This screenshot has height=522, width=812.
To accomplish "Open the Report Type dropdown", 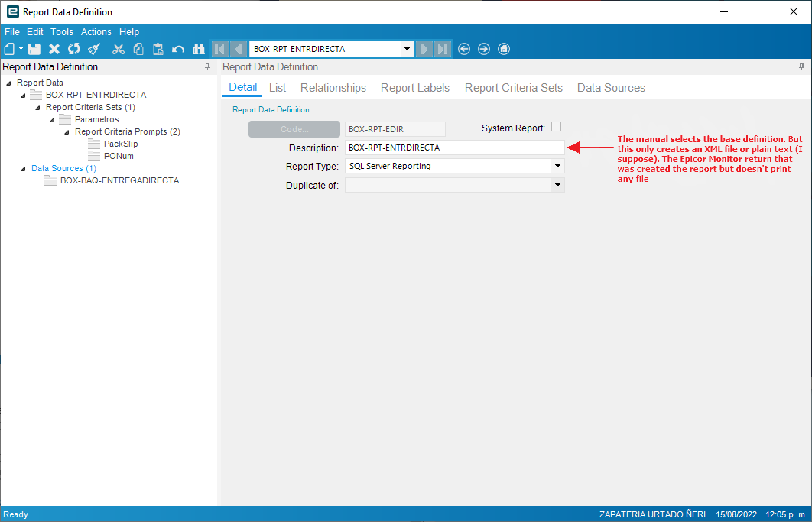I will pos(557,167).
